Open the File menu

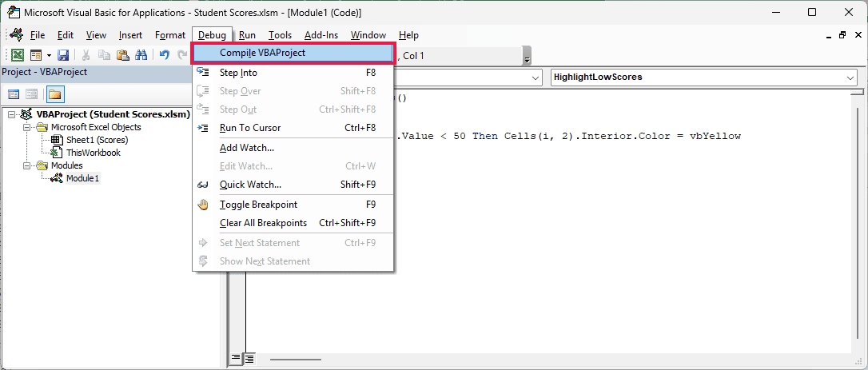(38, 35)
